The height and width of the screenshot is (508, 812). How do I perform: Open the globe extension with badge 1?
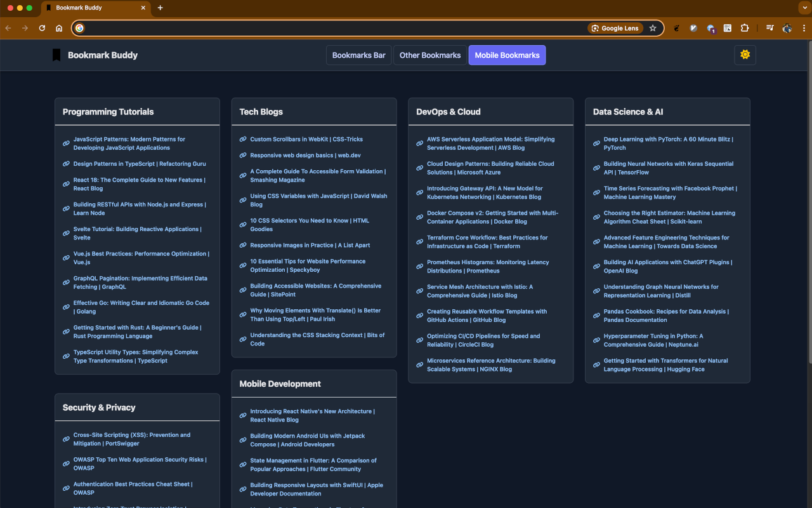[x=711, y=29]
